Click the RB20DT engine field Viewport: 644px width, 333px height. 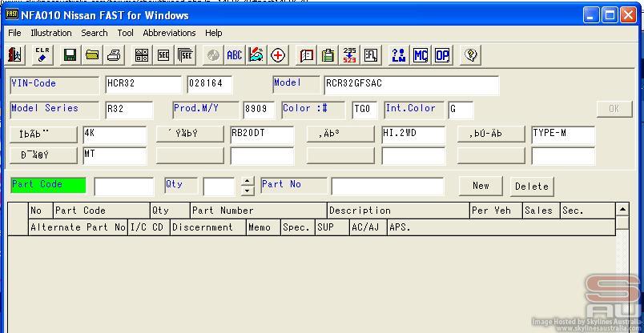262,134
